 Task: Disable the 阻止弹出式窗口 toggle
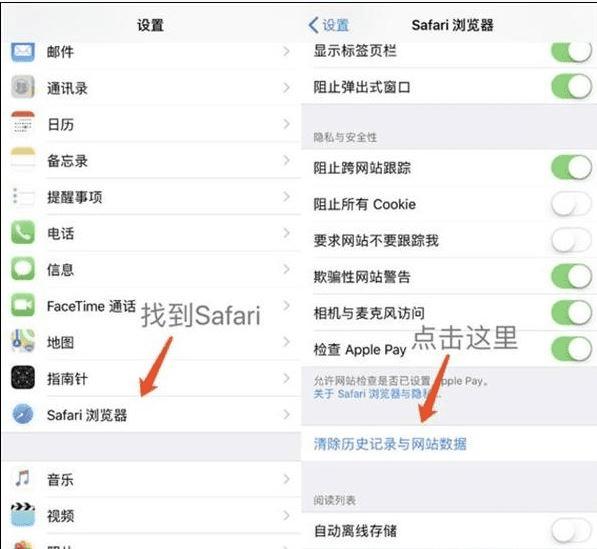571,87
